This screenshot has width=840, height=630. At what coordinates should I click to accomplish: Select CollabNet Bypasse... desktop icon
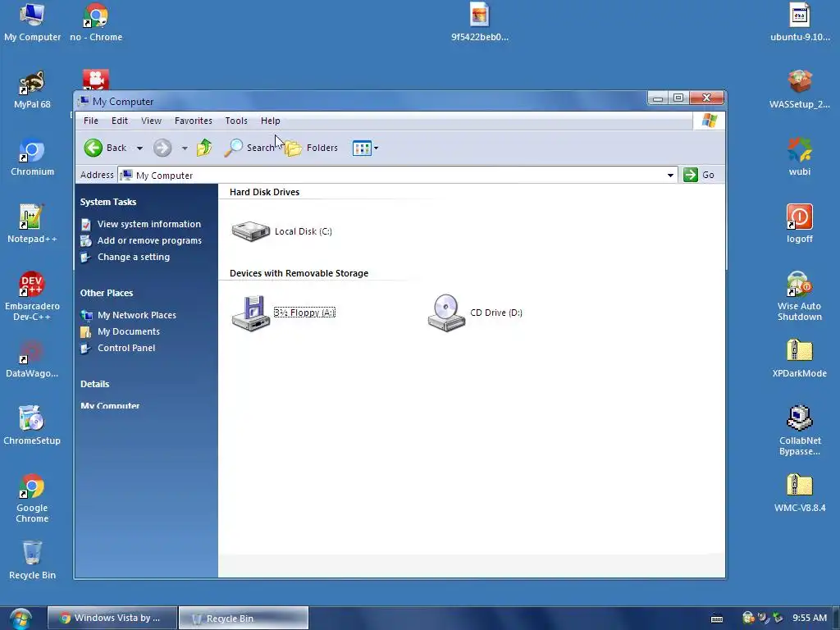click(800, 430)
